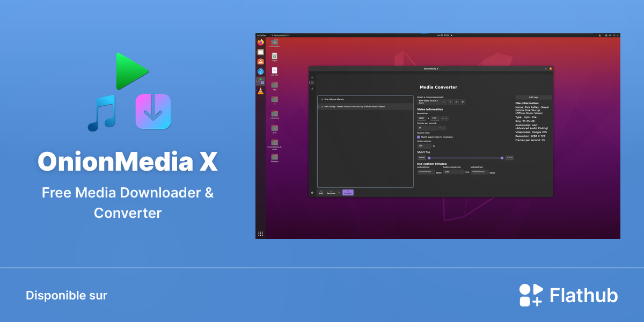Open the OnionMedia X app menu in top bar
This screenshot has height=322, width=644.
coord(280,35)
